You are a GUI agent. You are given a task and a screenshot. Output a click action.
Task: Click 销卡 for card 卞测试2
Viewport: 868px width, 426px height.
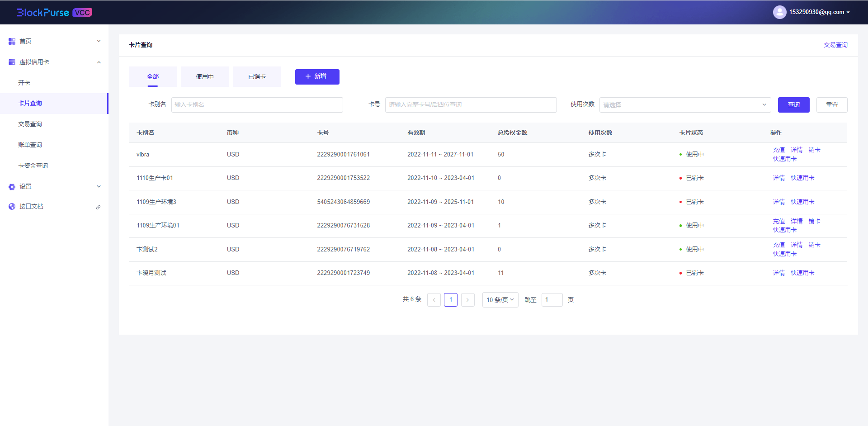pos(815,245)
